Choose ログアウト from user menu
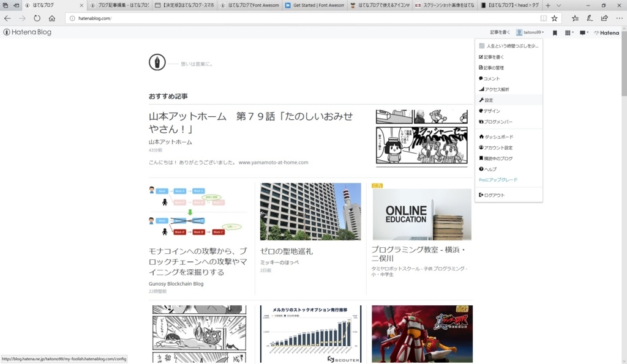627x364 pixels. click(509, 195)
